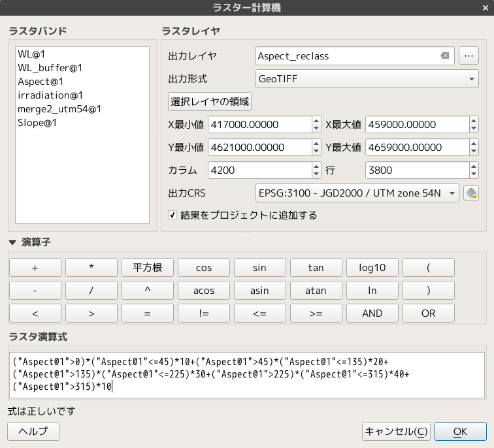Viewport: 494px width, 448px height.
Task: Close the raster calculator dialog
Action: tap(485, 8)
